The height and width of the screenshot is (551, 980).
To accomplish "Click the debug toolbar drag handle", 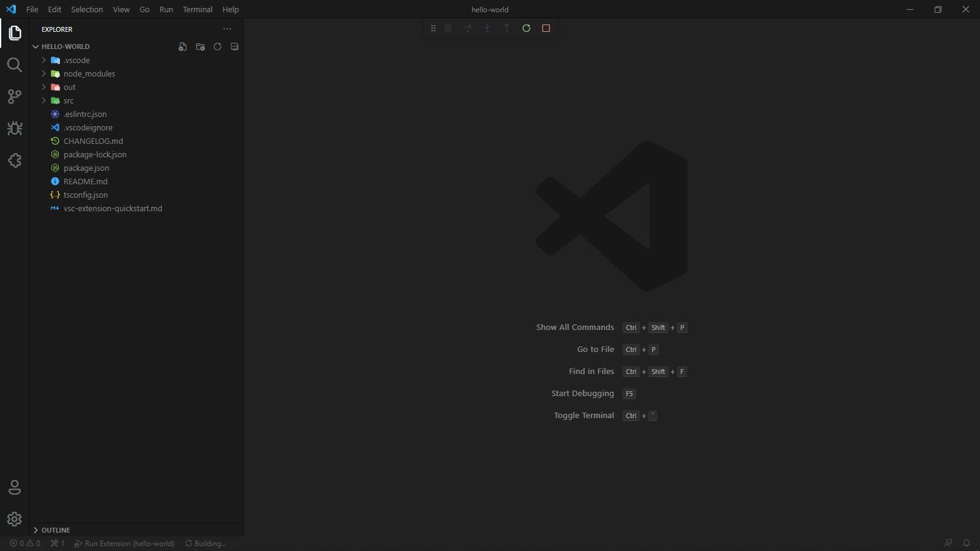I will [x=433, y=28].
